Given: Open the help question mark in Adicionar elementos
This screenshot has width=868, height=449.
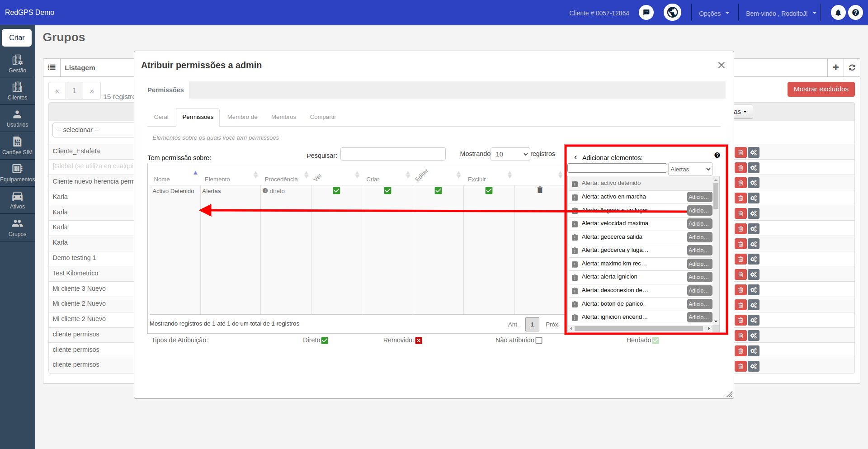Looking at the screenshot, I should click(x=717, y=155).
